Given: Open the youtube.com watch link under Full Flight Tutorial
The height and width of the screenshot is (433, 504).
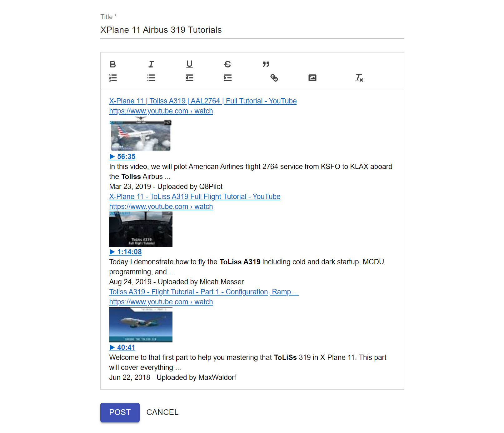Looking at the screenshot, I should tap(161, 207).
